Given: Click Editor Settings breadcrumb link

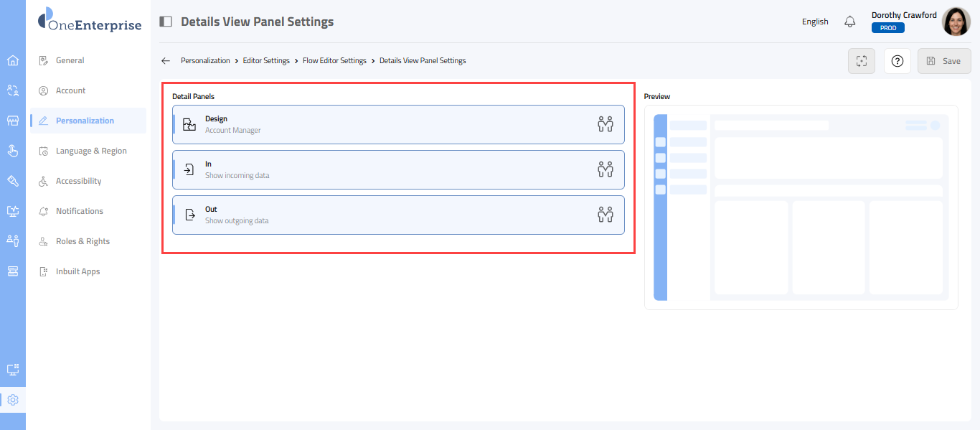Looking at the screenshot, I should pyautogui.click(x=266, y=61).
